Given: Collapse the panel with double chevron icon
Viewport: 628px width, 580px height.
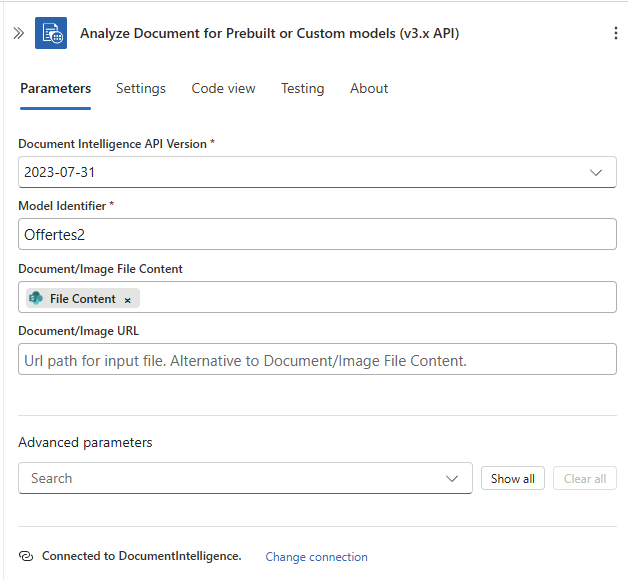Looking at the screenshot, I should 18,33.
